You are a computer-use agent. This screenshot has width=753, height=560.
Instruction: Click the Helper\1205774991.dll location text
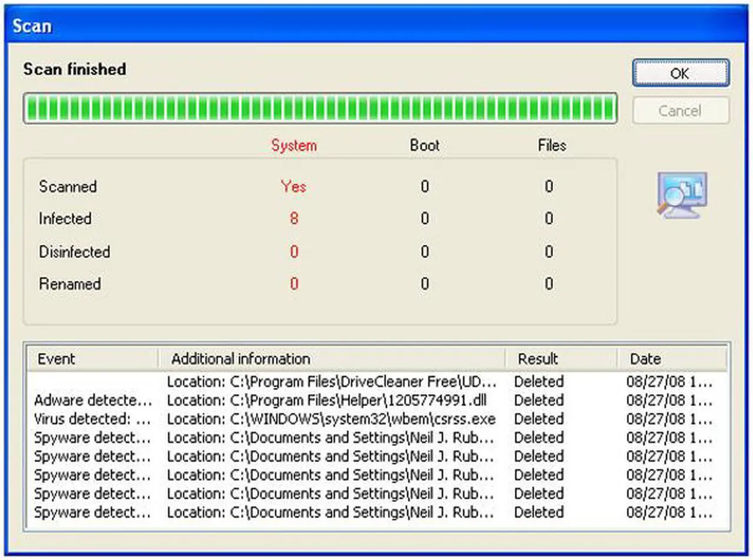326,401
